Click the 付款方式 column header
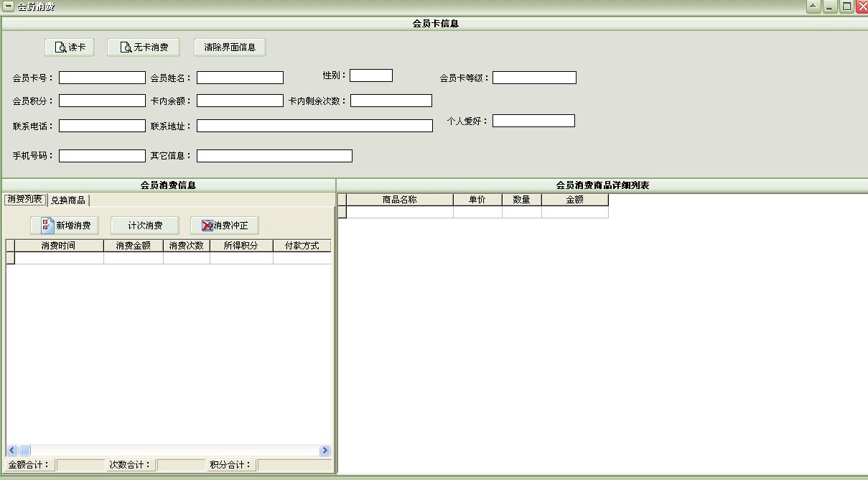The height and width of the screenshot is (480, 868). point(302,246)
